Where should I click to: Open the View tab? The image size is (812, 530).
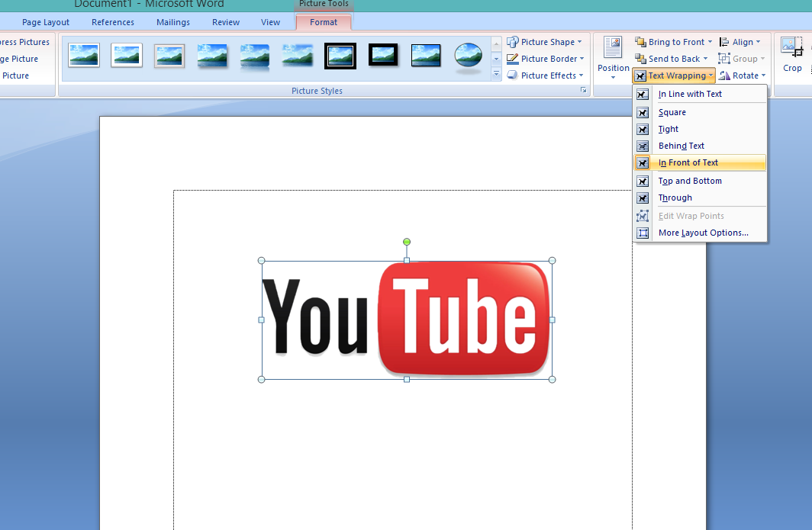270,22
